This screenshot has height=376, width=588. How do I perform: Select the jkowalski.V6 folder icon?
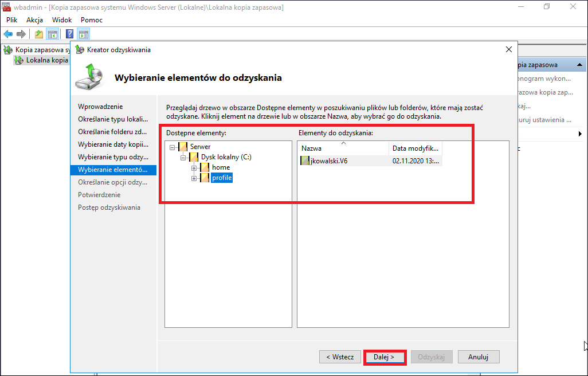(305, 161)
